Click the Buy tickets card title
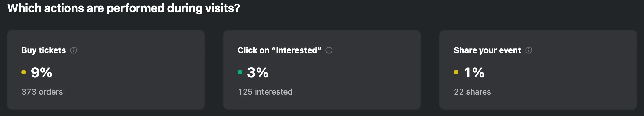This screenshot has width=644, height=116. [44, 50]
